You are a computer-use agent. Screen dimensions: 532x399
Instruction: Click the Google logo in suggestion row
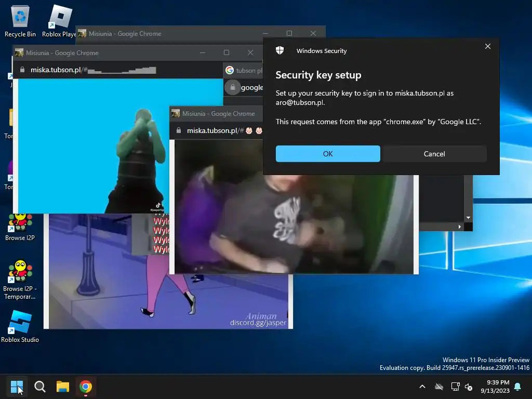pos(230,70)
